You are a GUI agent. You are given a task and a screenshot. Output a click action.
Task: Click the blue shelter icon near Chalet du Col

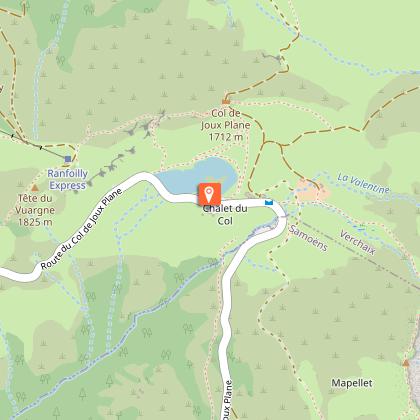[x=269, y=202]
